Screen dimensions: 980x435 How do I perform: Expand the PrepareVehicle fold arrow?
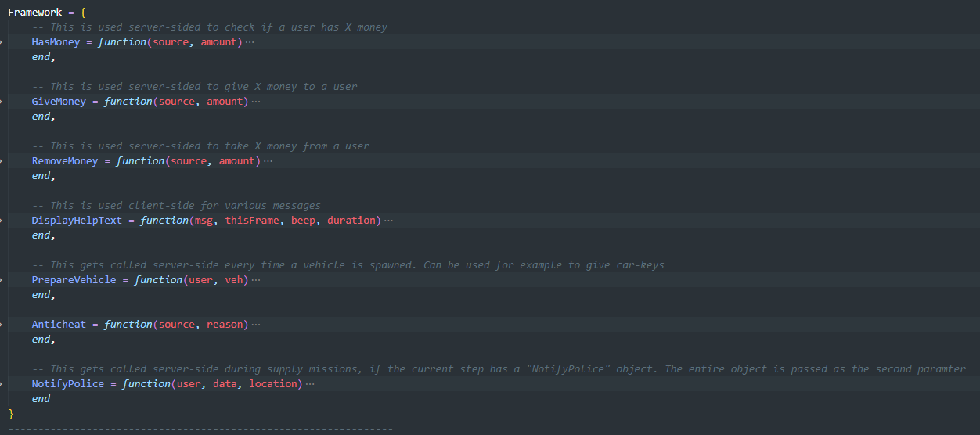pos(2,280)
